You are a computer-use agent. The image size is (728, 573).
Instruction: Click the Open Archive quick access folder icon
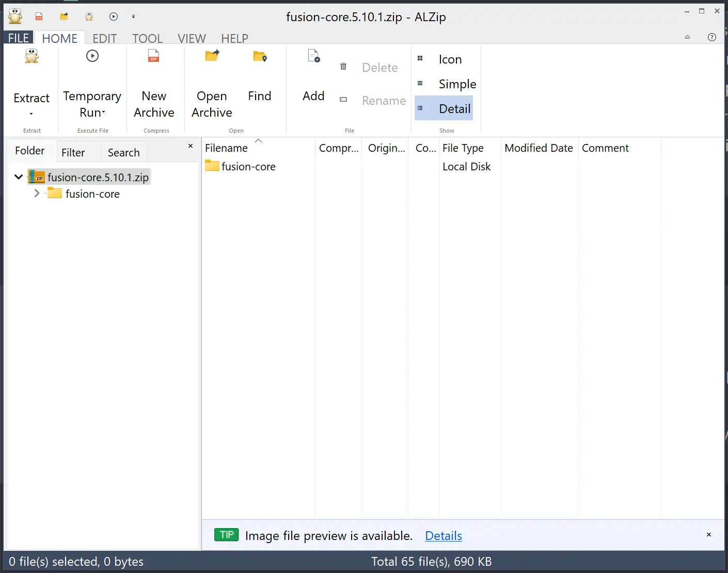pos(64,17)
